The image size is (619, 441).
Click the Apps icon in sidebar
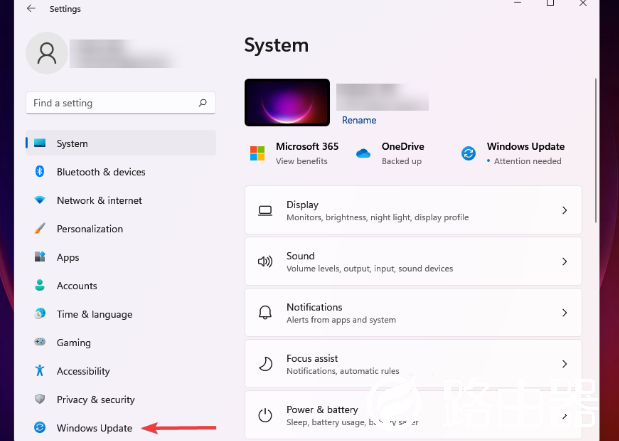[x=40, y=257]
